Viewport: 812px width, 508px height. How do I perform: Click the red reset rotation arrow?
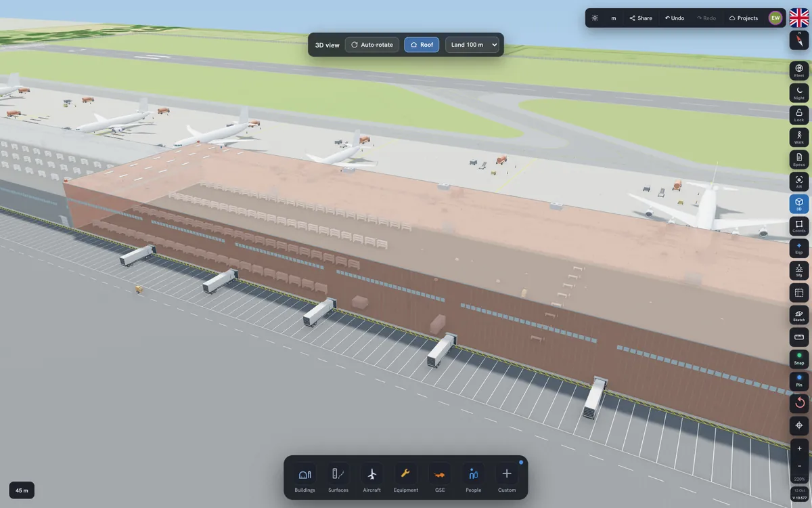[x=799, y=403]
